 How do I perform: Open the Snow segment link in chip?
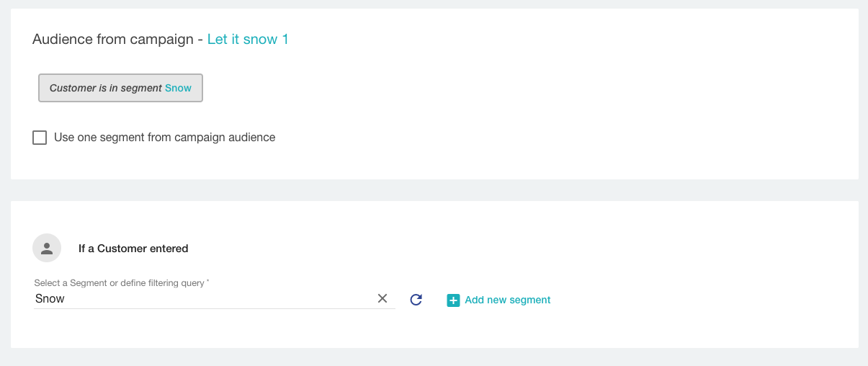click(178, 88)
